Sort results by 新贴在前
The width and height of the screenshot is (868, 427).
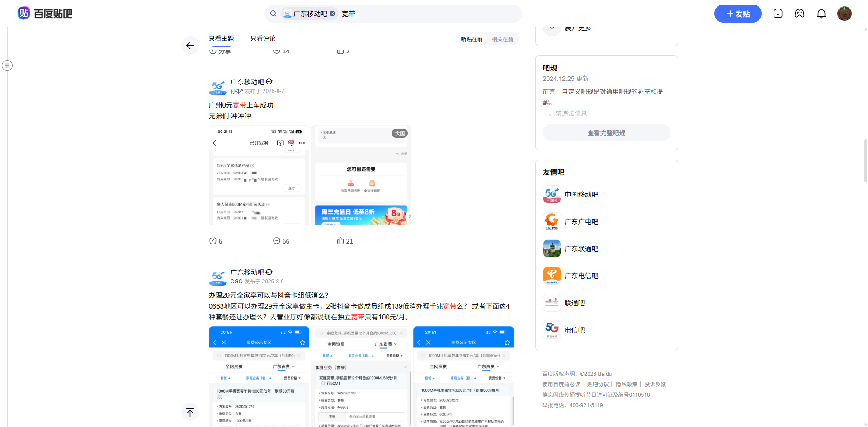(472, 39)
